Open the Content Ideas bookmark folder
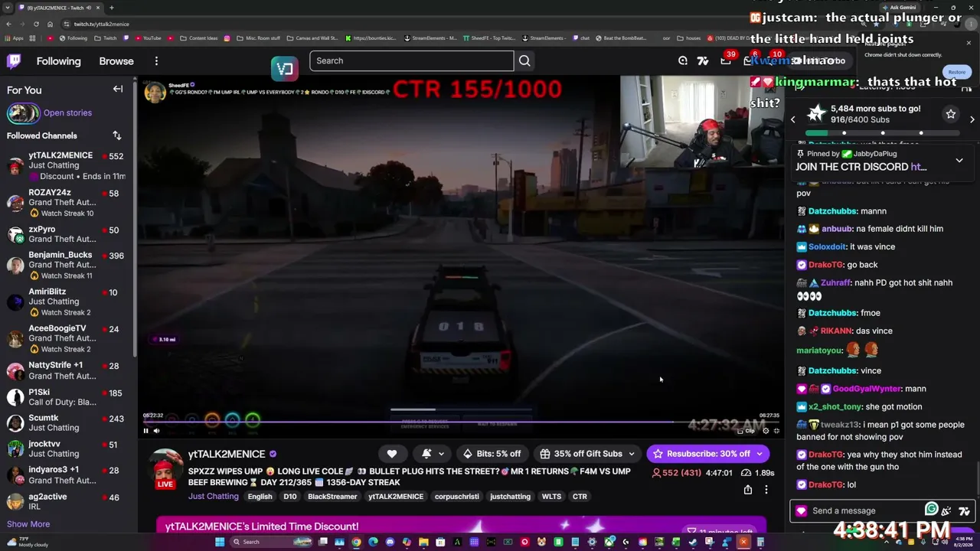This screenshot has width=980, height=551. (198, 38)
